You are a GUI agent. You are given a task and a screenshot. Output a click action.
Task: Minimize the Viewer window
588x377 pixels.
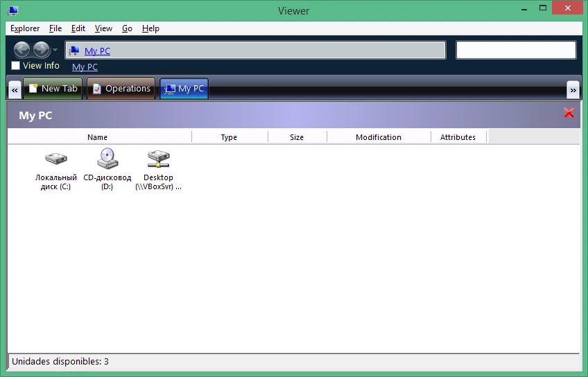(x=524, y=9)
